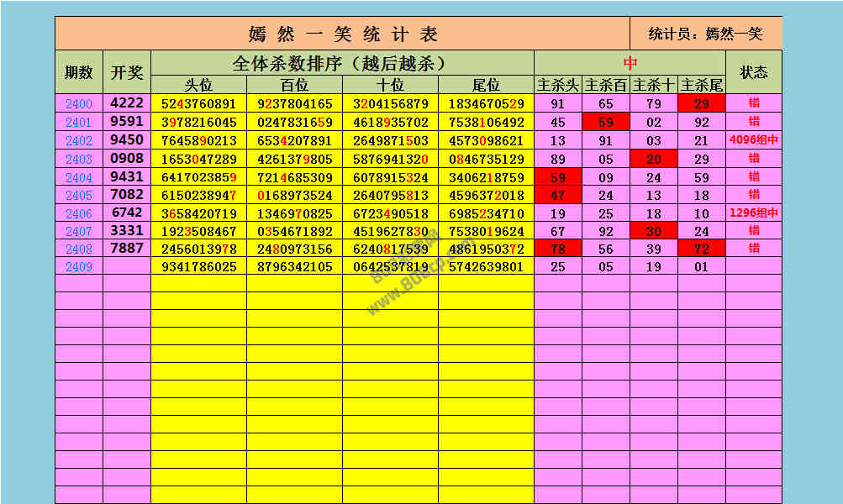Select the 统计员 name cell
The image size is (843, 504).
coord(706,34)
